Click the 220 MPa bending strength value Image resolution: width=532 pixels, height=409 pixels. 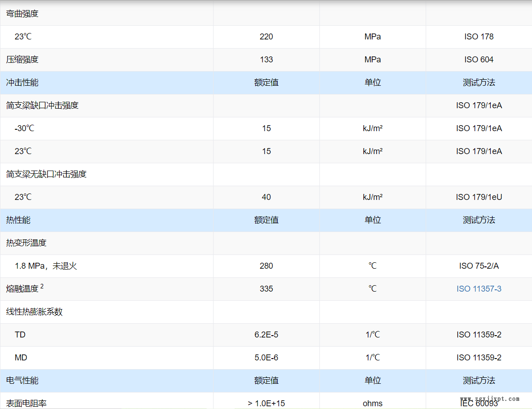pos(266,37)
